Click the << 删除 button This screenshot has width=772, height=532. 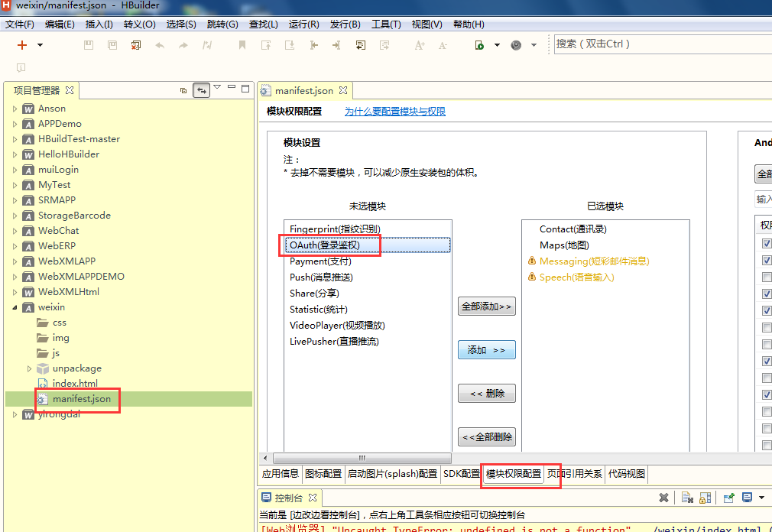pyautogui.click(x=486, y=393)
